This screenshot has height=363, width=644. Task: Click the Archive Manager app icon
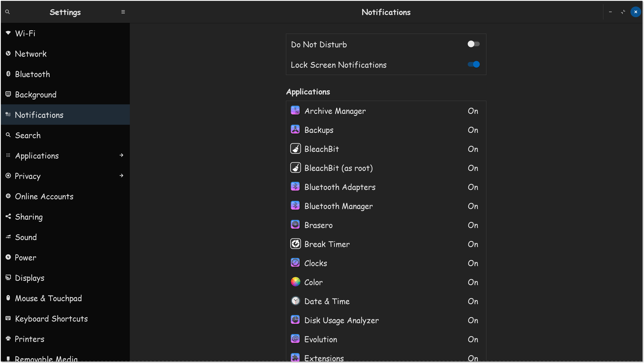[295, 110]
